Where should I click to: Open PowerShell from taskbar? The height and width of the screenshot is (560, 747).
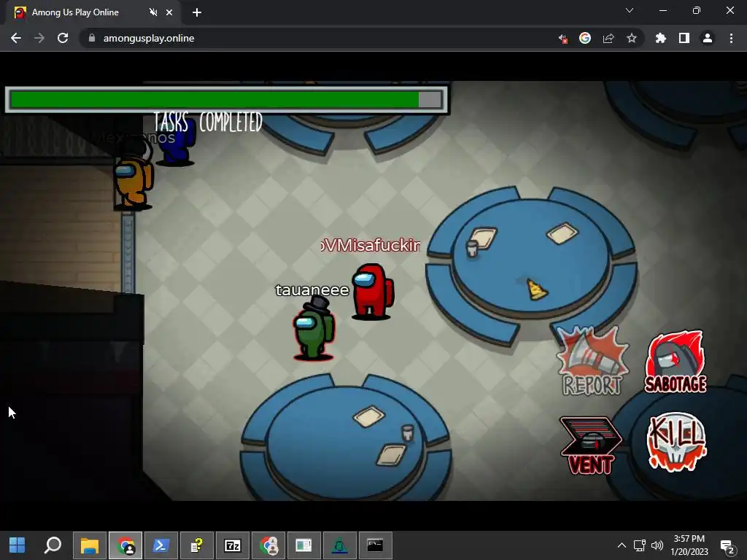click(160, 545)
